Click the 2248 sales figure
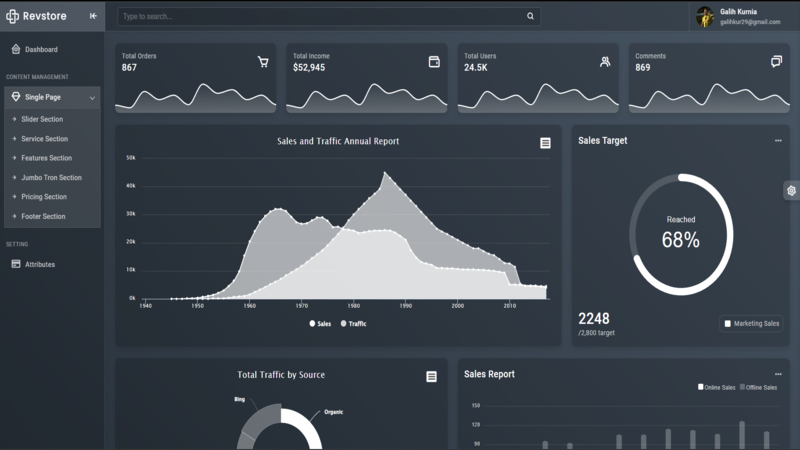This screenshot has width=800, height=450. pyautogui.click(x=594, y=319)
